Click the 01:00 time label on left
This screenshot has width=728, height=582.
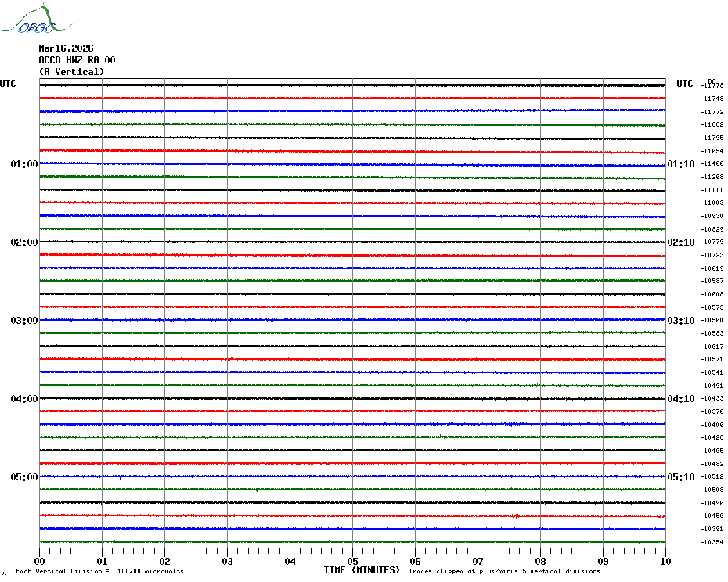(x=23, y=164)
